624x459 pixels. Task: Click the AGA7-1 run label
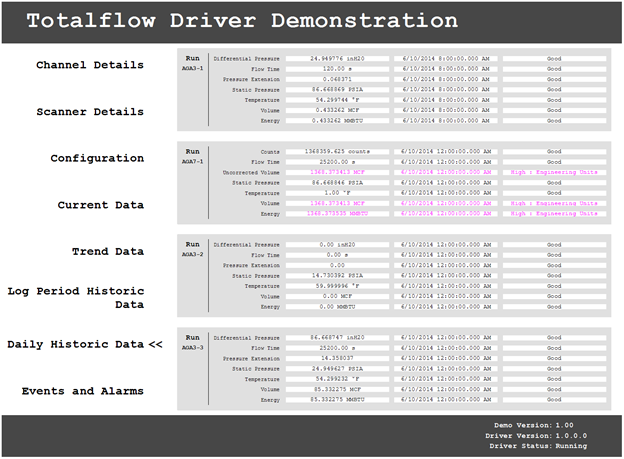coord(193,162)
